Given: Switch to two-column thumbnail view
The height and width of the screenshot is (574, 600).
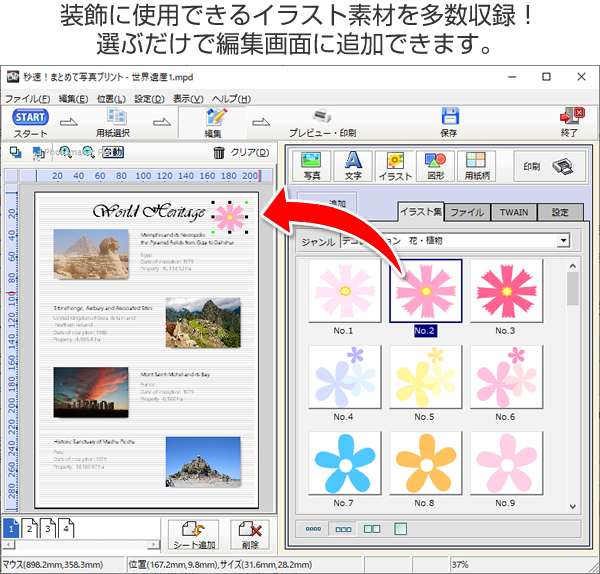Looking at the screenshot, I should (x=371, y=528).
